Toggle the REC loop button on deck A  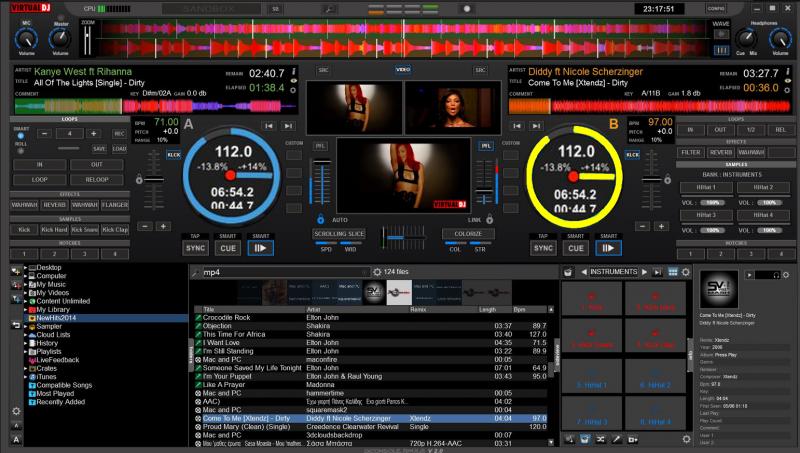pyautogui.click(x=119, y=134)
